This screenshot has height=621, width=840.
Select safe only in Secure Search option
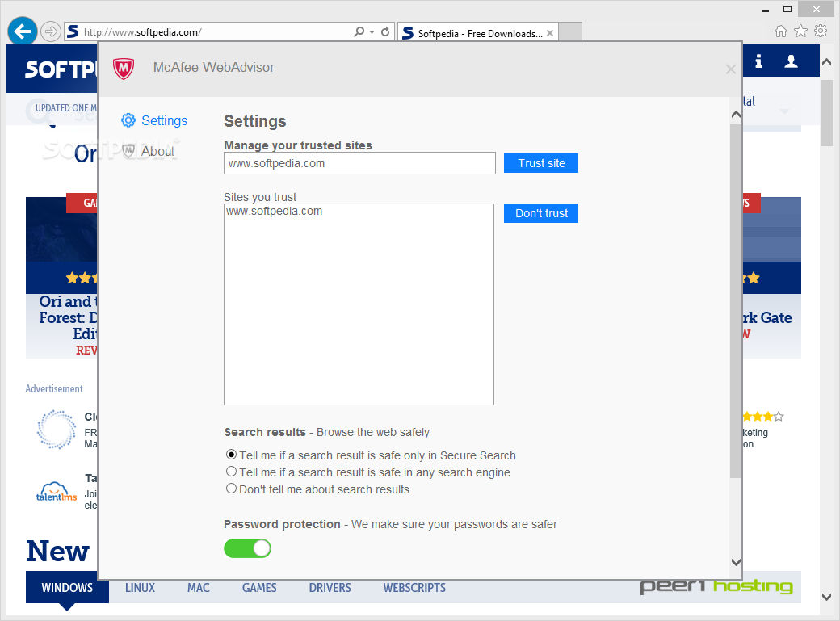coord(231,455)
